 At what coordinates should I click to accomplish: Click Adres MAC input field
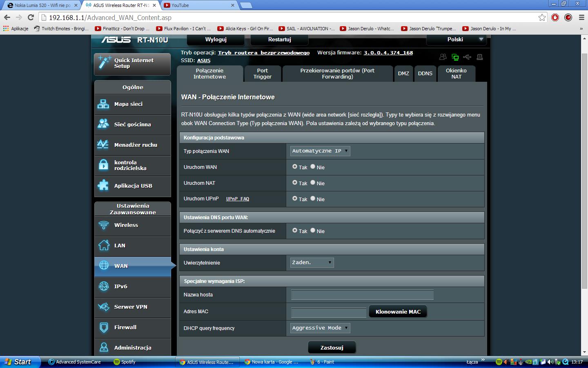click(x=329, y=313)
